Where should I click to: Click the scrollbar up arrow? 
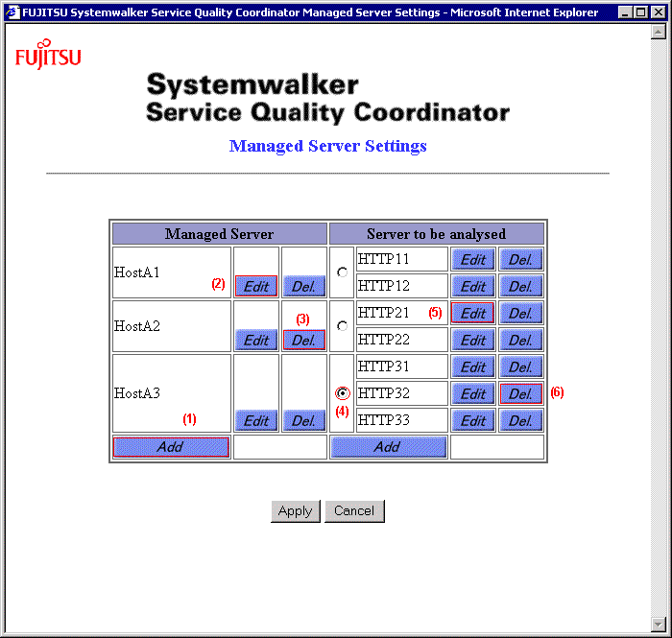[658, 32]
